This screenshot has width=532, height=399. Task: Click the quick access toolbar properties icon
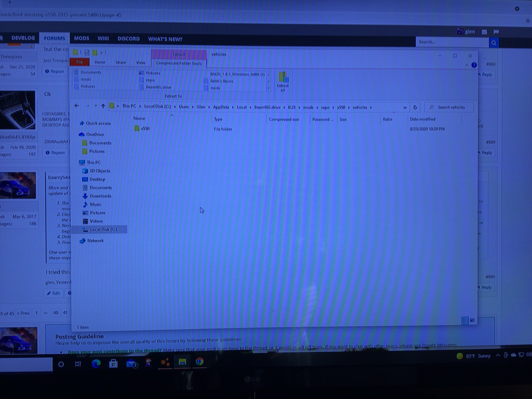click(x=87, y=52)
